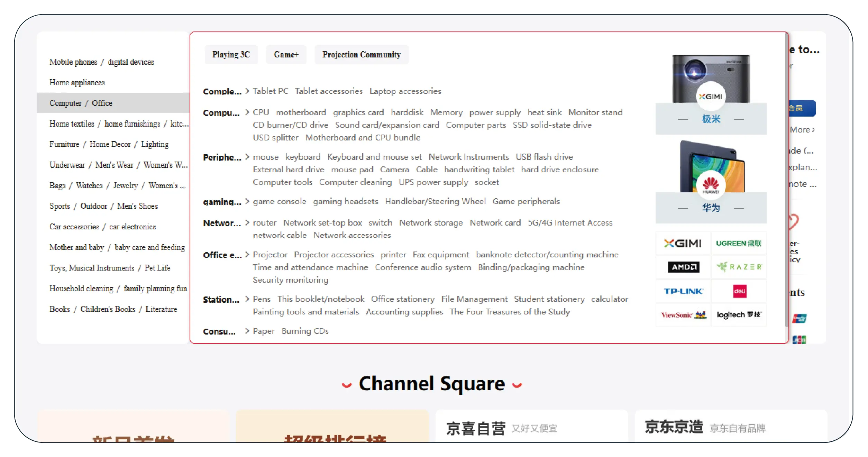The width and height of the screenshot is (868, 457).
Task: Open the Logitech brand logo
Action: 738,315
